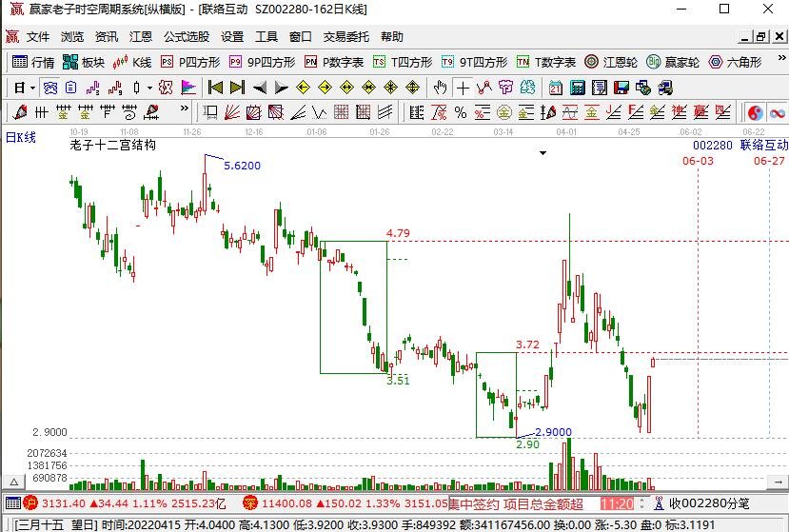
Task: Expand the 日 period dropdown arrow
Action: 32,89
